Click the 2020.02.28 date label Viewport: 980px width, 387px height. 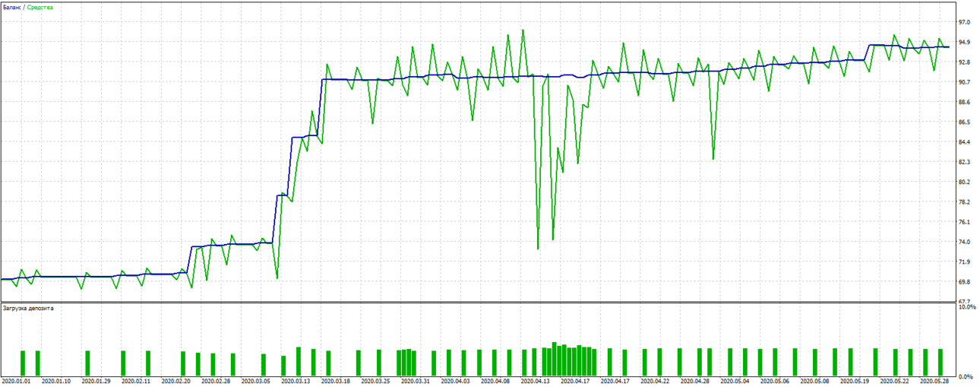point(217,382)
